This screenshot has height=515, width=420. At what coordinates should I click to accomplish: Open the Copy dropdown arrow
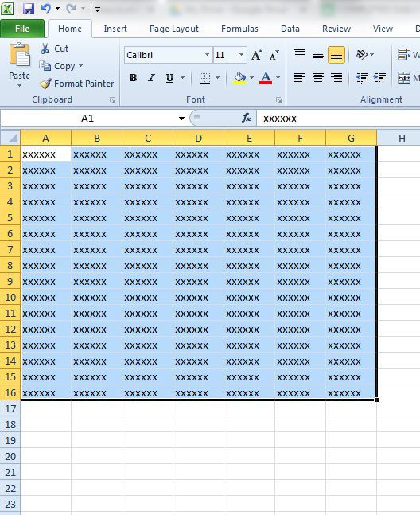coord(80,66)
